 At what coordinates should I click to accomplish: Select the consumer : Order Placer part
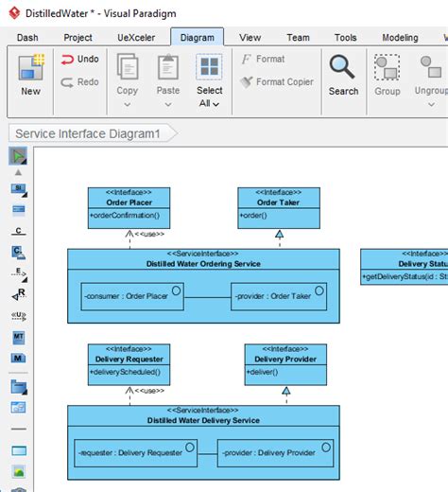coord(132,296)
